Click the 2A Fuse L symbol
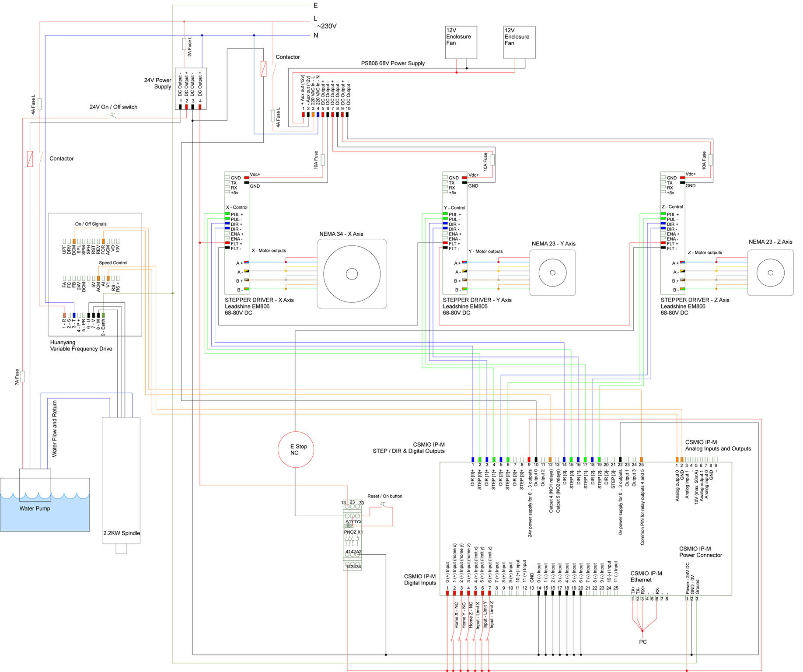 point(184,44)
